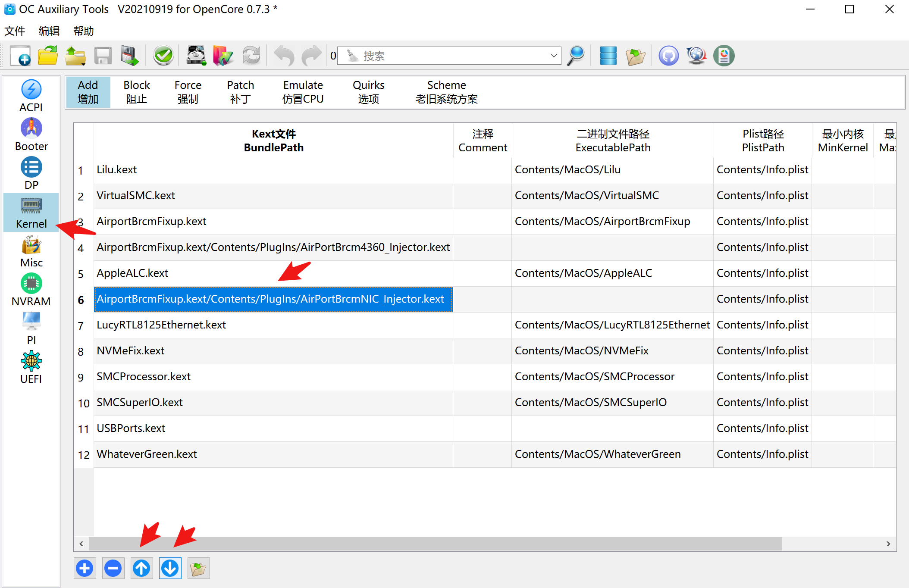Open the UEFI sidebar section
The image size is (909, 588).
[x=31, y=367]
